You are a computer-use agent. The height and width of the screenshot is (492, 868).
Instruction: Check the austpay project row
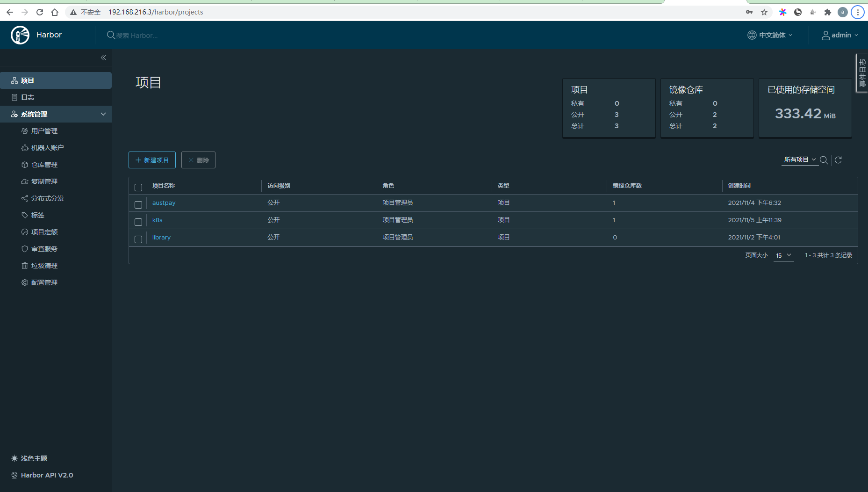point(138,204)
